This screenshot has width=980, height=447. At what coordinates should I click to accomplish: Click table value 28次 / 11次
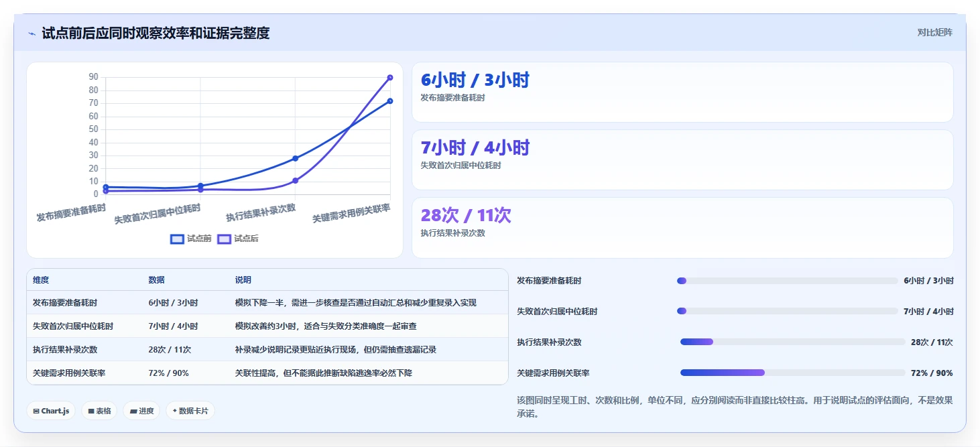170,349
